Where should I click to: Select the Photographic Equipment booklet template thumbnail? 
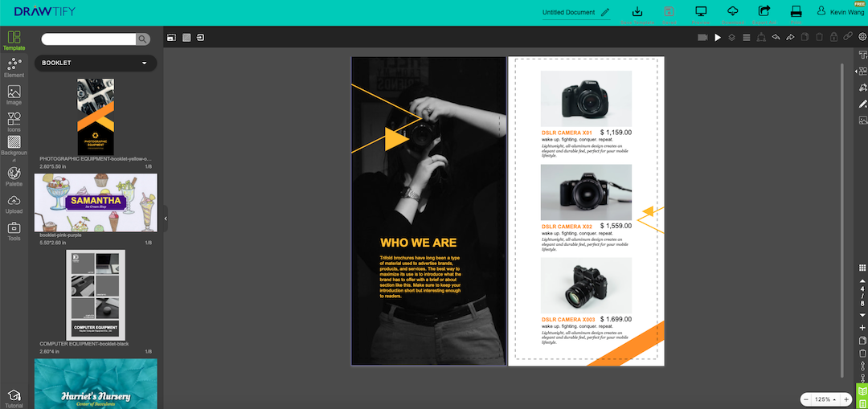click(96, 117)
